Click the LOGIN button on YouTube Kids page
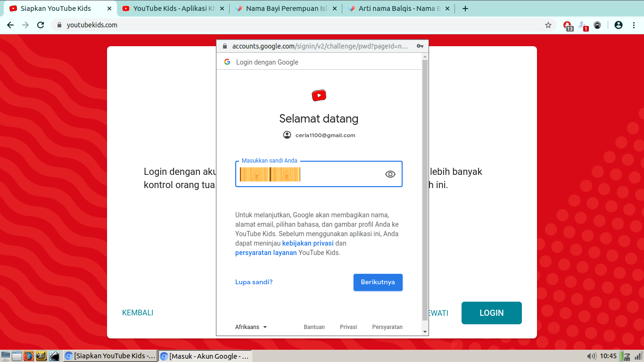 [x=491, y=313]
